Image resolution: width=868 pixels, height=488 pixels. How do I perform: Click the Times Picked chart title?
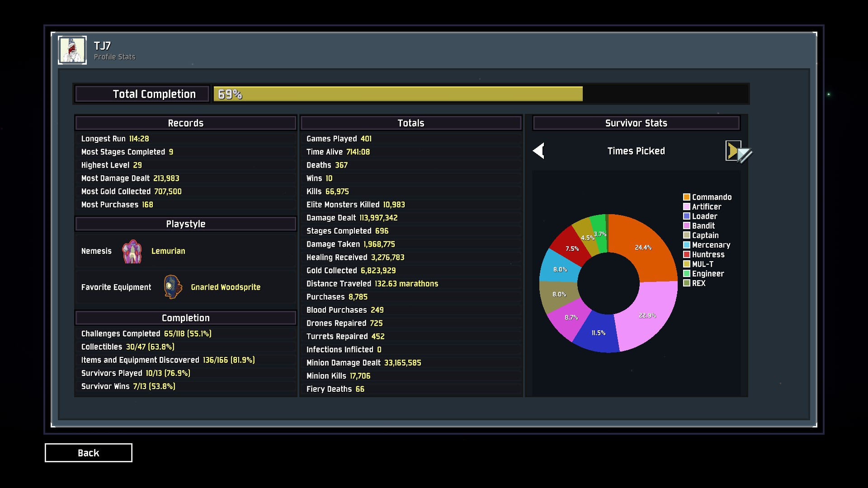[x=636, y=151]
